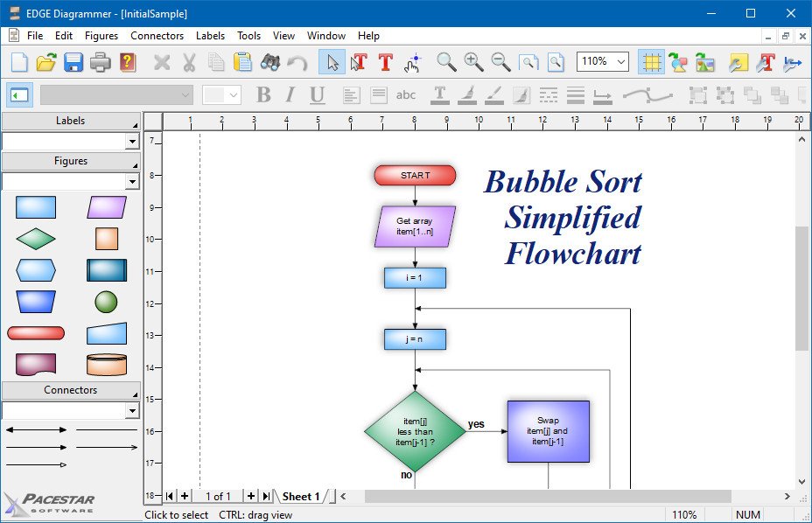The image size is (812, 523).
Task: Select the orange cylinder figure
Action: pyautogui.click(x=106, y=365)
